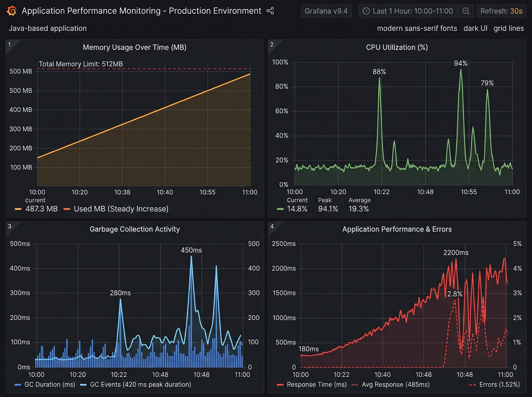Click the 2.8% error rate label

tap(455, 294)
